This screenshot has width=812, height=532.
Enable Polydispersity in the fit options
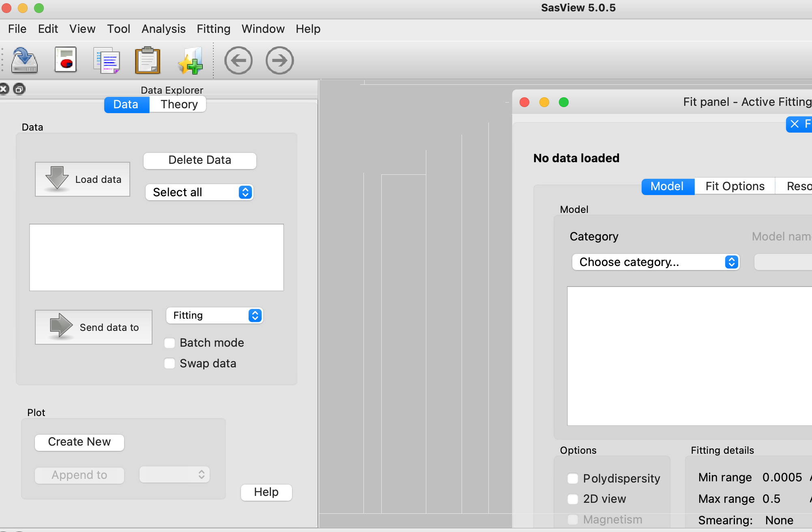(x=573, y=478)
